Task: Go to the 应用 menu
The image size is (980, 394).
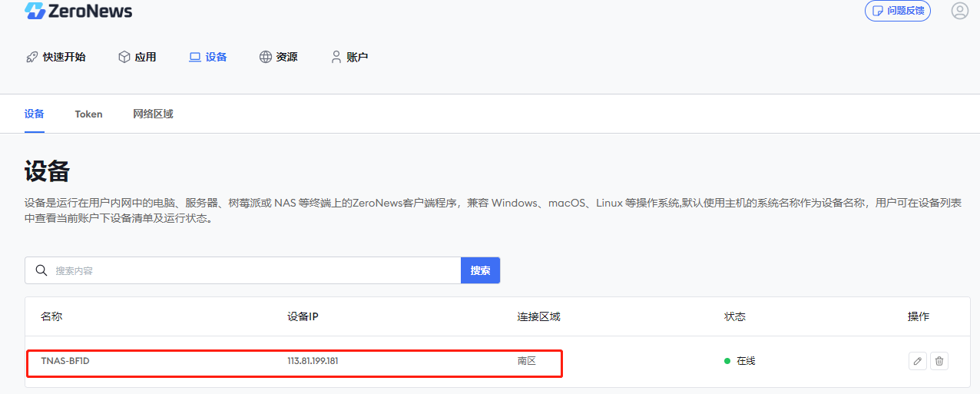Action: coord(137,57)
